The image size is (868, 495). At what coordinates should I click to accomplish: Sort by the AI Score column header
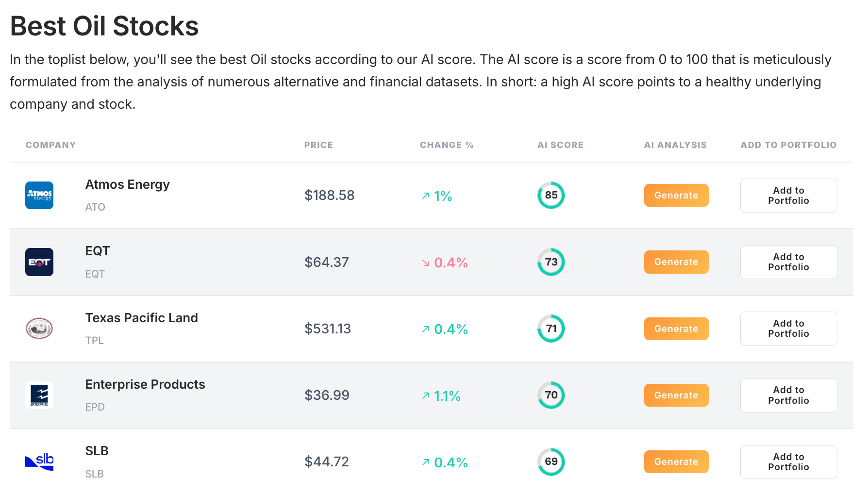point(560,145)
